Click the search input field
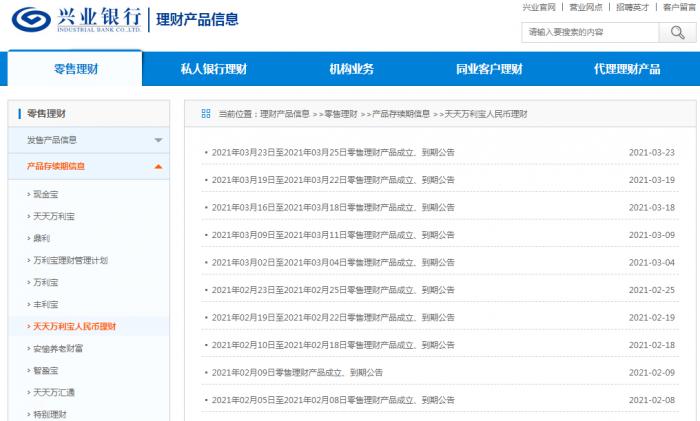Image resolution: width=700 pixels, height=421 pixels. tap(589, 33)
